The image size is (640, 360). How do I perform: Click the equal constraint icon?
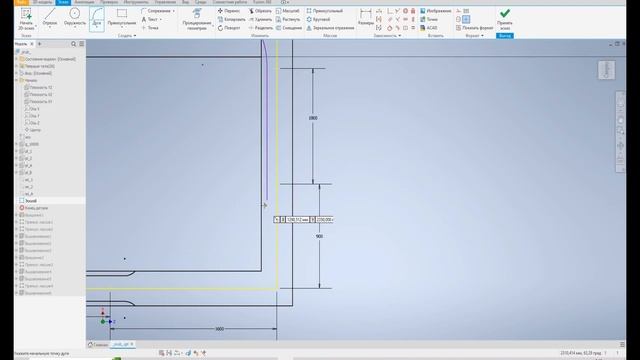pyautogui.click(x=413, y=28)
